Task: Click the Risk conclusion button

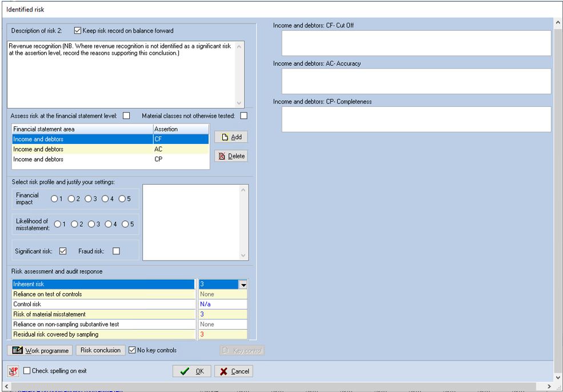Action: 101,350
